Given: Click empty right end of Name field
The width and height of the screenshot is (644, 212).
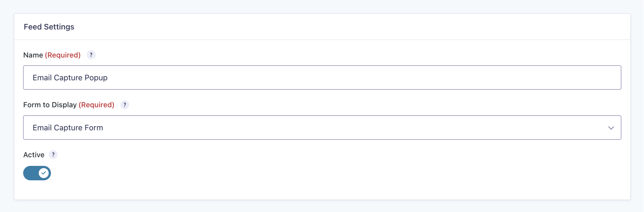Looking at the screenshot, I should pos(583,78).
